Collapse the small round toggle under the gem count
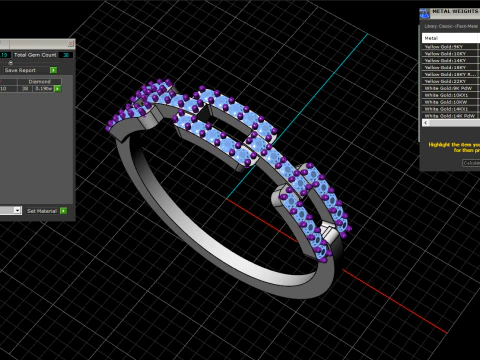Viewport: 480px width, 360px height. click(11, 63)
